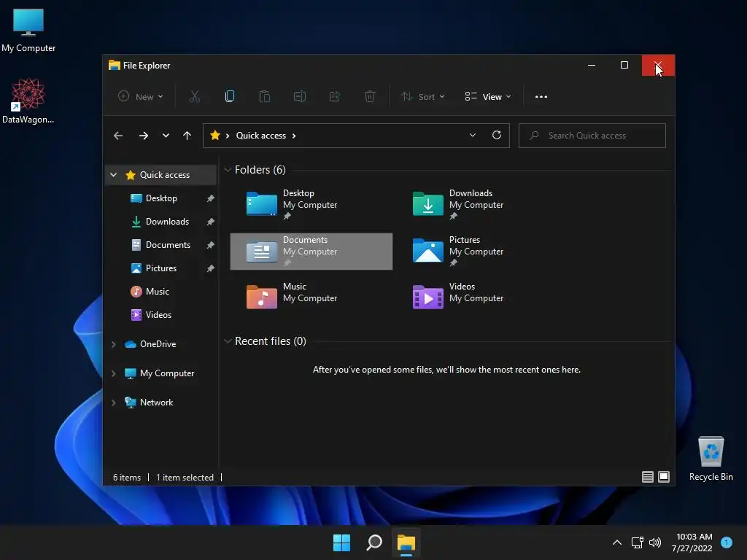The width and height of the screenshot is (747, 560).
Task: Select Documents in the navigation pane
Action: [168, 245]
